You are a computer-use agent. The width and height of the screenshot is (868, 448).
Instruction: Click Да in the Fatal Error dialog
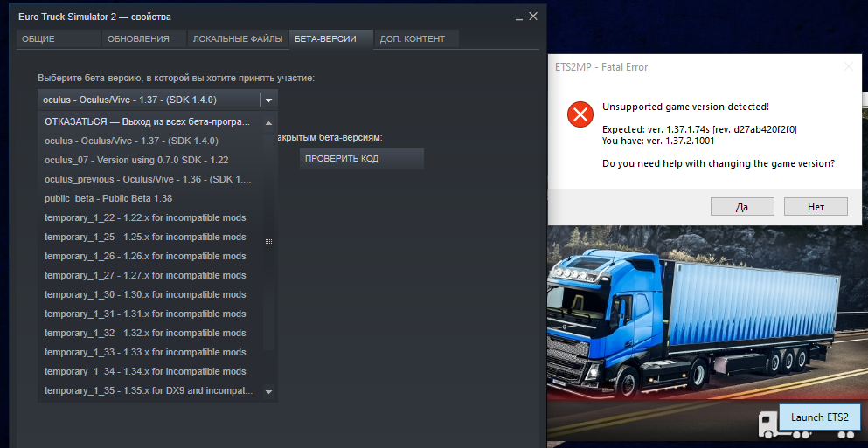(x=742, y=207)
